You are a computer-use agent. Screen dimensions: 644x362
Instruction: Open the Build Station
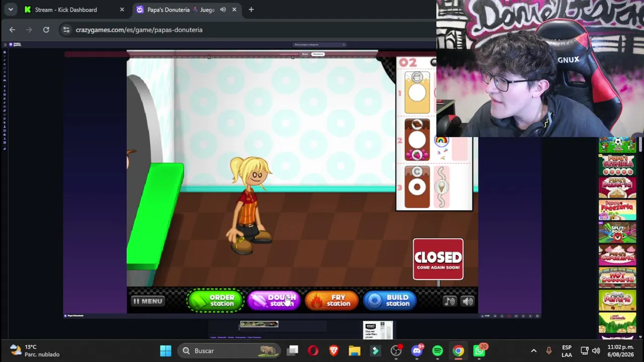pos(390,301)
